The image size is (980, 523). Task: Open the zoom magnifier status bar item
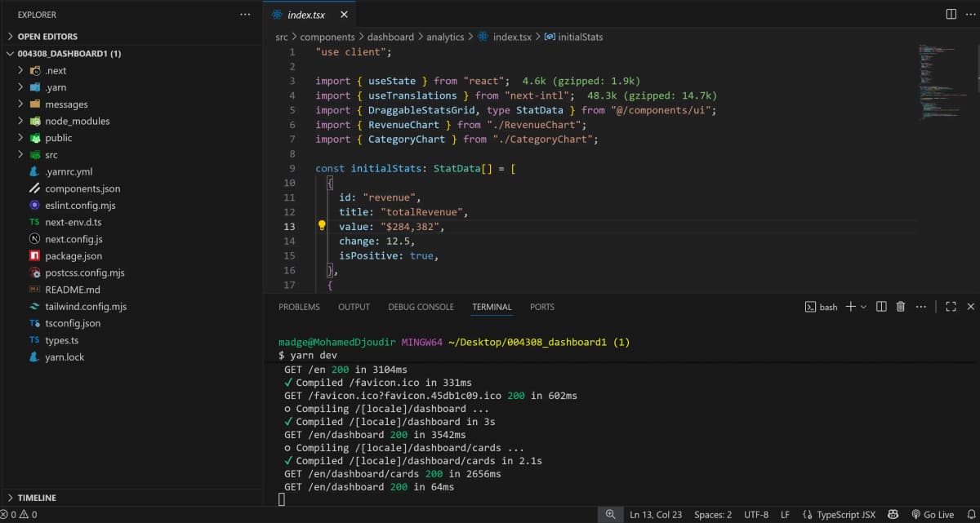pyautogui.click(x=610, y=514)
